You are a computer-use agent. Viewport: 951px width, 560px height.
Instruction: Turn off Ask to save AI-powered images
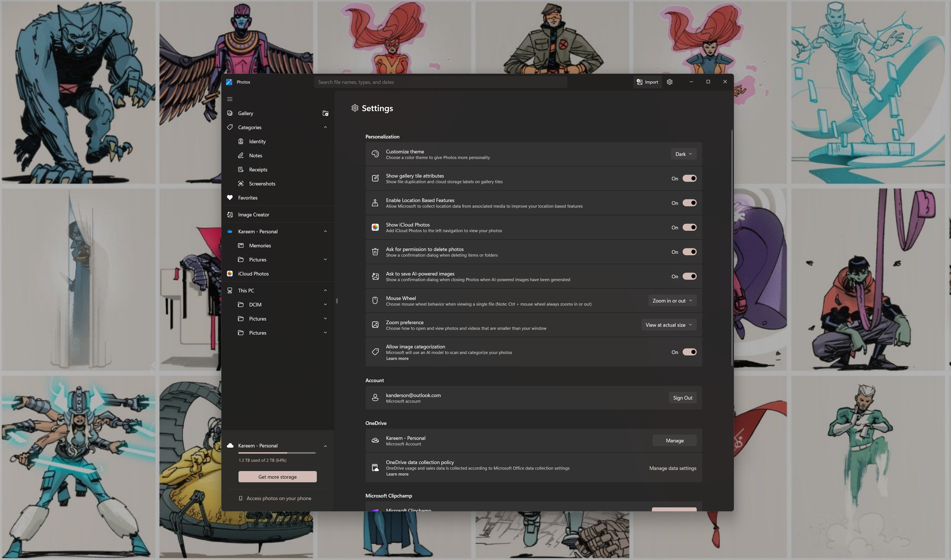click(x=689, y=277)
